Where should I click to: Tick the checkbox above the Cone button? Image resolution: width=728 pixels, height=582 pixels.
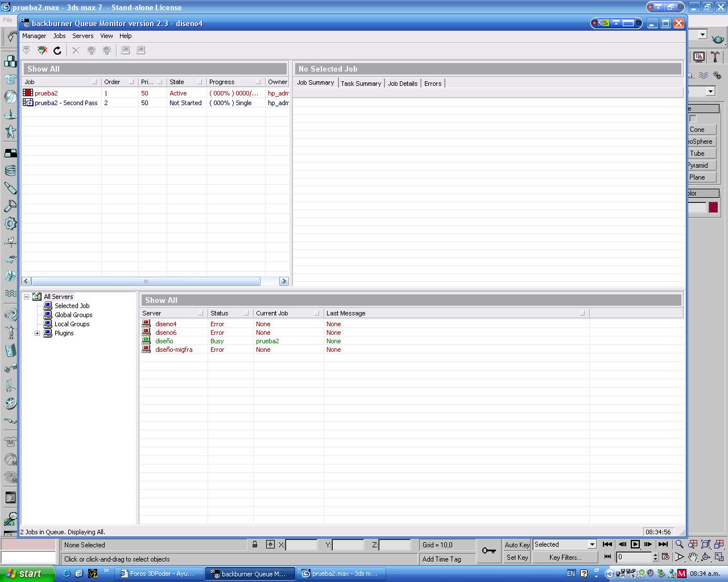pos(693,118)
